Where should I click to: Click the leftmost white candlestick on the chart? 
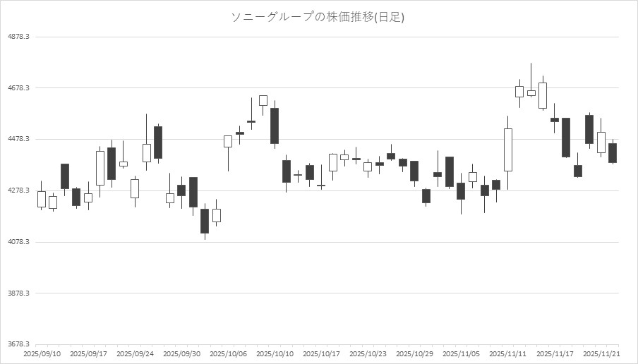click(41, 199)
